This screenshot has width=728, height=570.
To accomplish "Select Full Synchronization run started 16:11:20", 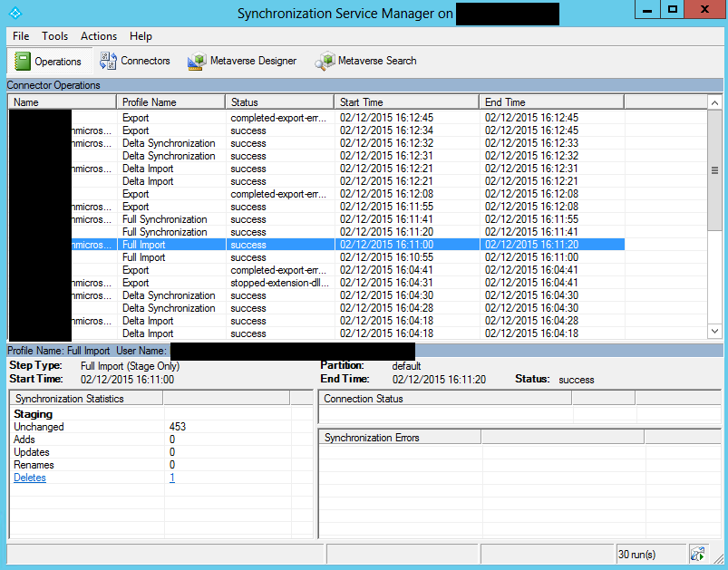I will (x=316, y=232).
